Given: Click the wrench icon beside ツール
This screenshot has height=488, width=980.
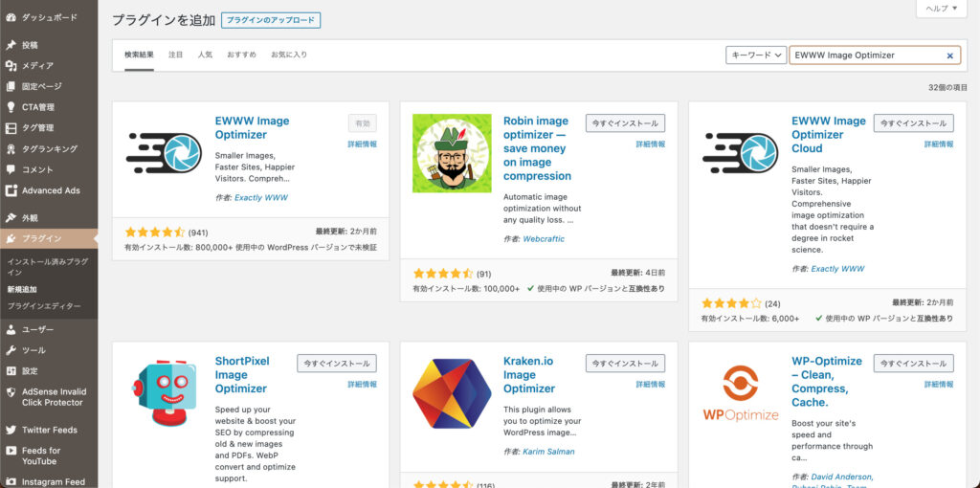Looking at the screenshot, I should click(x=10, y=350).
